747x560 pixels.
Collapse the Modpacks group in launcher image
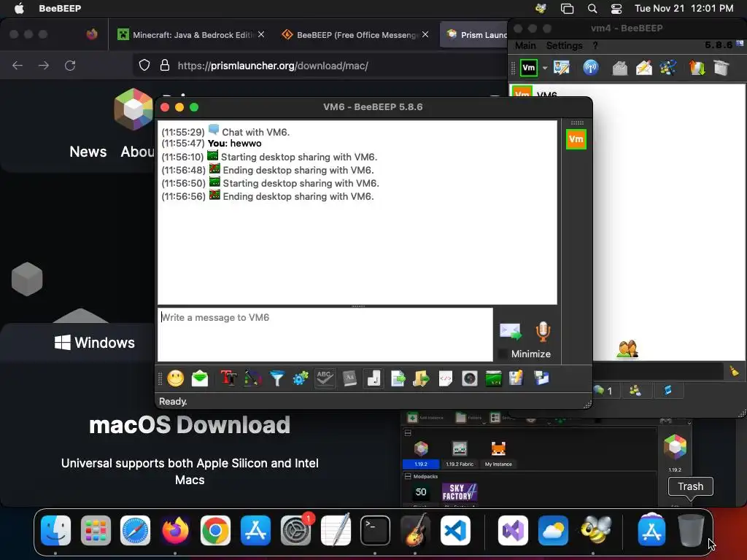408,476
